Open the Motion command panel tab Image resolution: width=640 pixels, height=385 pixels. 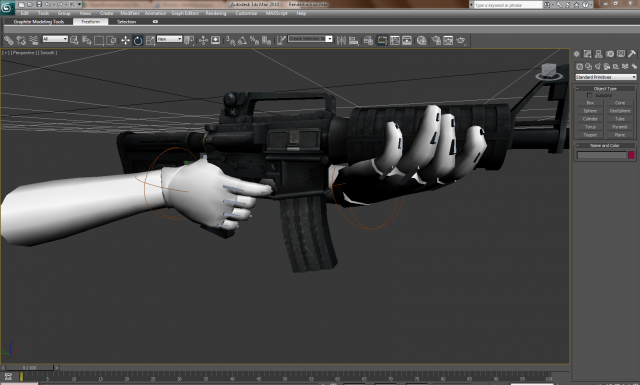click(610, 54)
